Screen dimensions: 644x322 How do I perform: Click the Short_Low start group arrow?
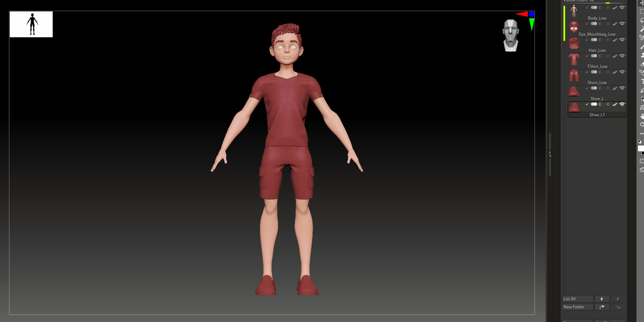tap(587, 72)
